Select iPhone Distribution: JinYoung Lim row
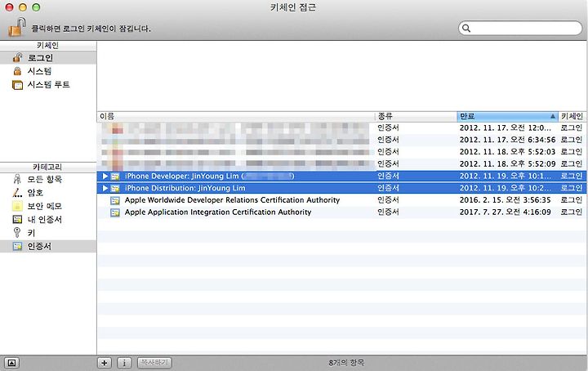The width and height of the screenshot is (588, 371). [341, 188]
